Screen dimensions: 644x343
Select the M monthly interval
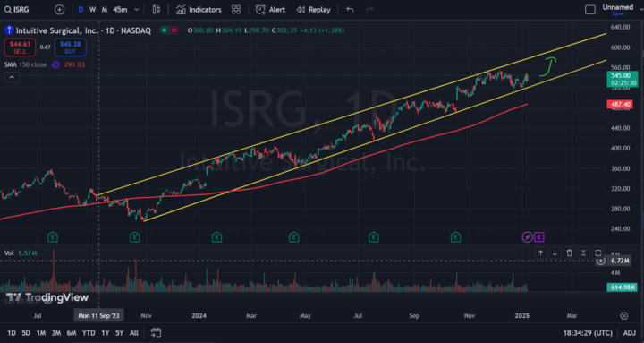(x=105, y=10)
